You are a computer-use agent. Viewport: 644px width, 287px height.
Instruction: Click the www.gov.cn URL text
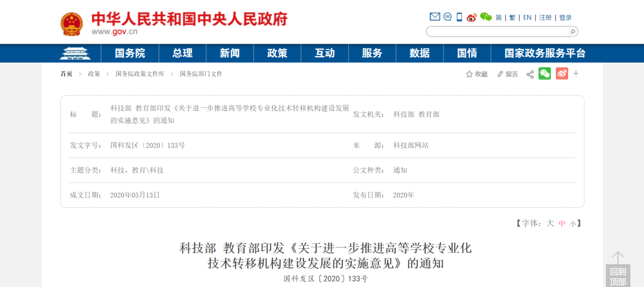coord(114,32)
